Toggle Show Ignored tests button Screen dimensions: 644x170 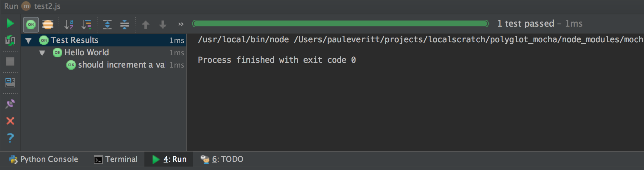pyautogui.click(x=48, y=25)
